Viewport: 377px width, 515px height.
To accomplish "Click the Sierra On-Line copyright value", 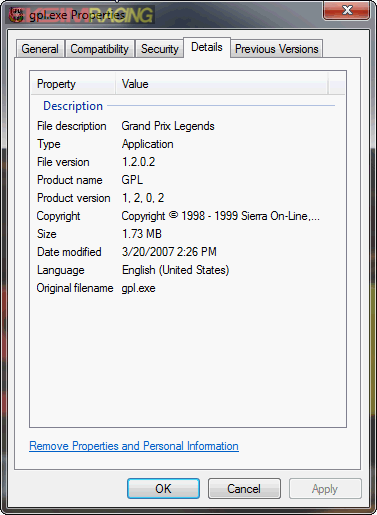I will [x=220, y=216].
